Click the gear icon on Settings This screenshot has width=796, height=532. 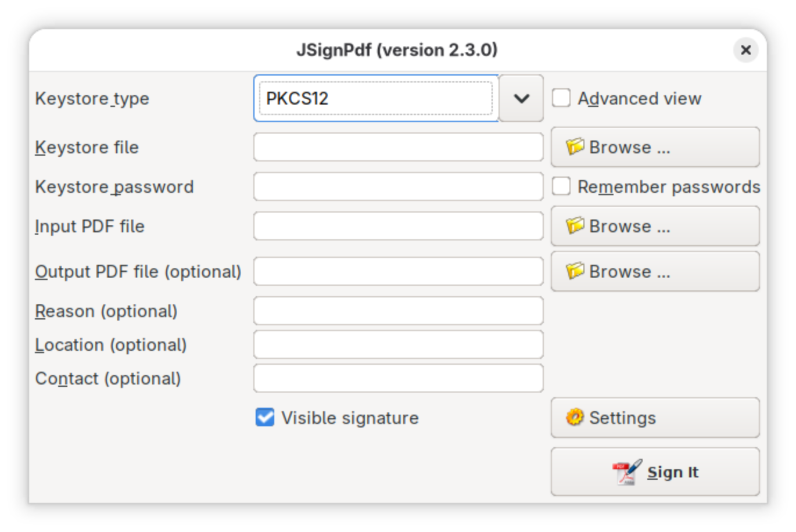pos(575,418)
